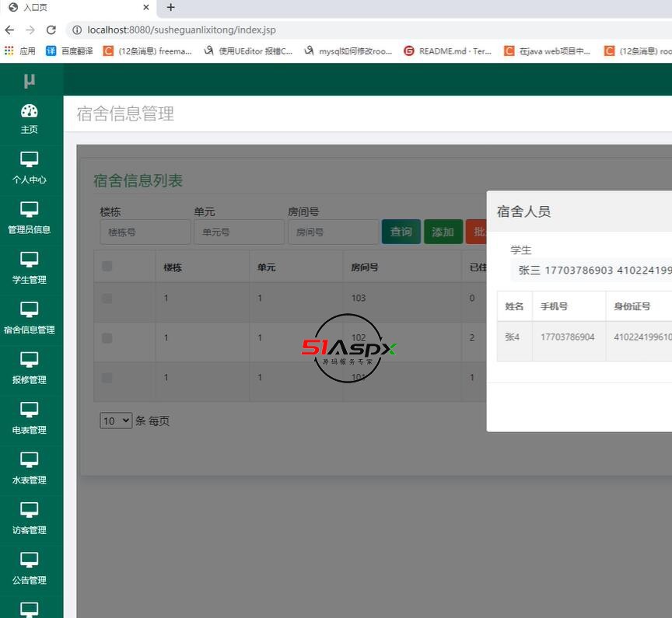Open 报修管理 sidebar icon
The width and height of the screenshot is (672, 618).
point(30,361)
